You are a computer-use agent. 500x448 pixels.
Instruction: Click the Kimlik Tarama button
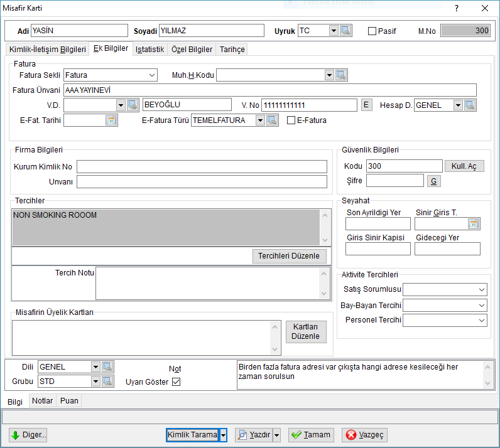(193, 435)
